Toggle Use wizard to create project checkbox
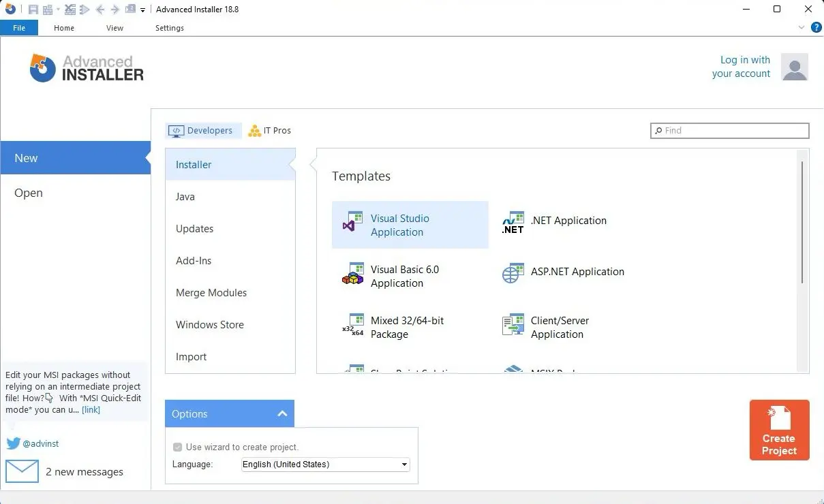The image size is (824, 504). (x=178, y=447)
